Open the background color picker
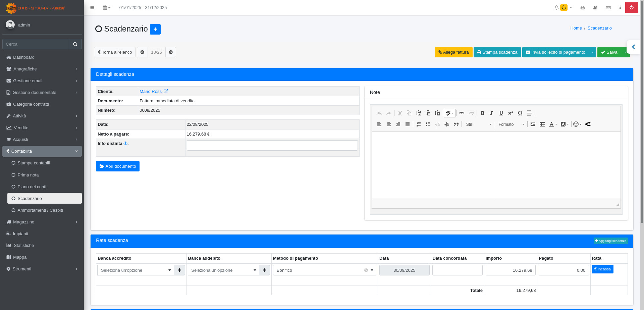Screen dimensions: 644x310 (565, 124)
